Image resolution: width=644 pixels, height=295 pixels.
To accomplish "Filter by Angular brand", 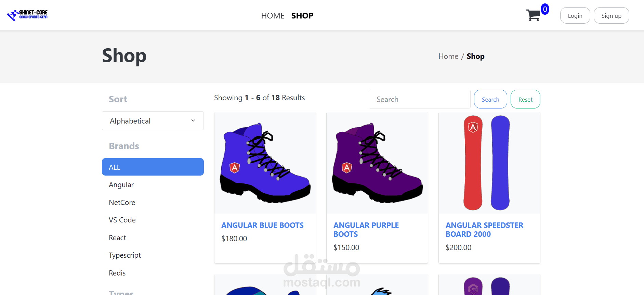I will coord(121,185).
